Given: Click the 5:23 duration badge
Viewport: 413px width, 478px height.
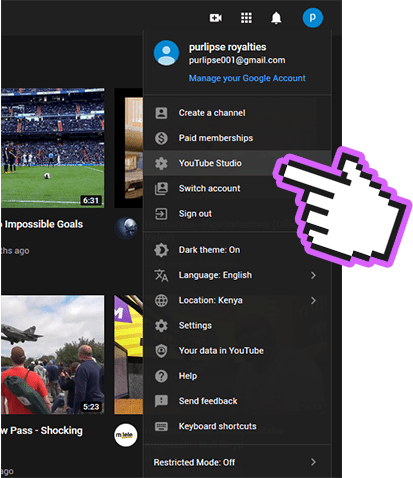Looking at the screenshot, I should pyautogui.click(x=91, y=407).
